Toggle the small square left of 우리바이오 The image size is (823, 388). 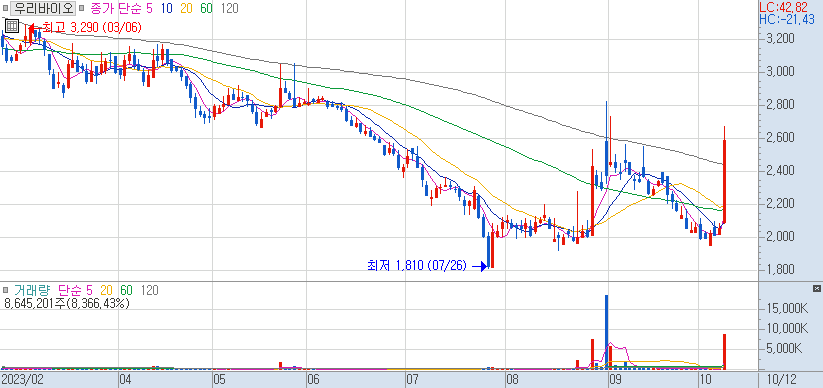point(5,8)
